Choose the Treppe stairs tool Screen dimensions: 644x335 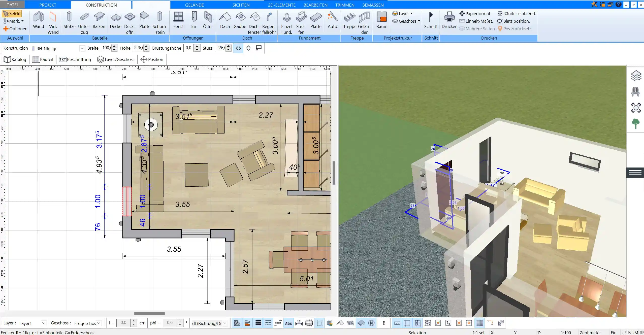point(350,20)
